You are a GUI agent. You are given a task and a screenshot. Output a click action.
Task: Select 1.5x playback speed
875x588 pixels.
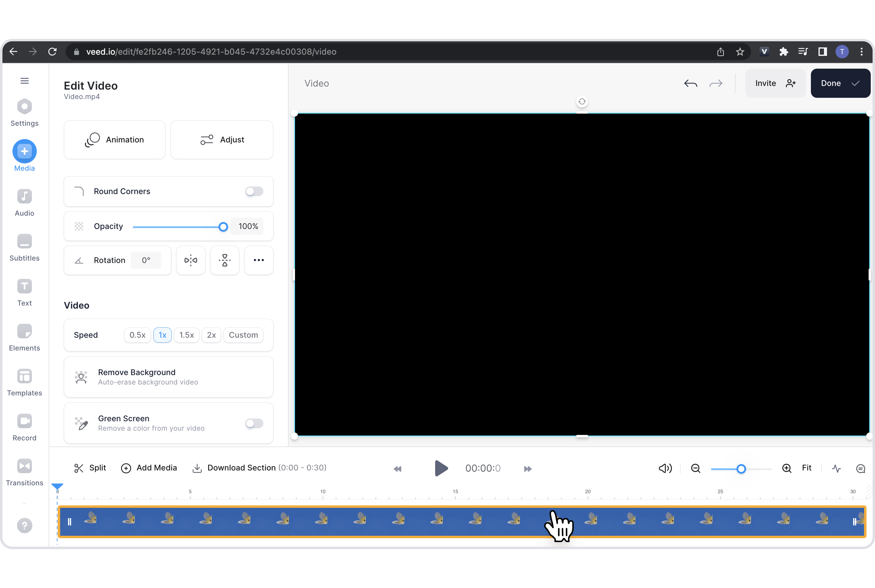click(187, 335)
